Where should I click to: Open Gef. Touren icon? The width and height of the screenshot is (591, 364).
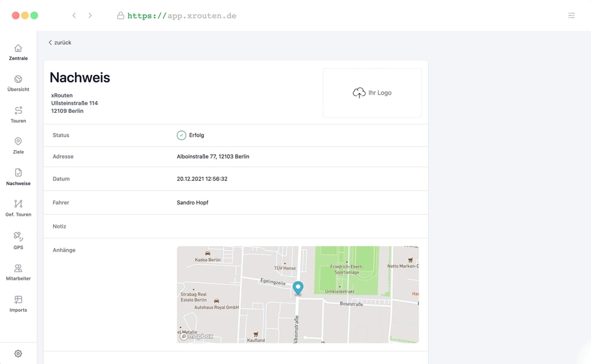tap(18, 205)
